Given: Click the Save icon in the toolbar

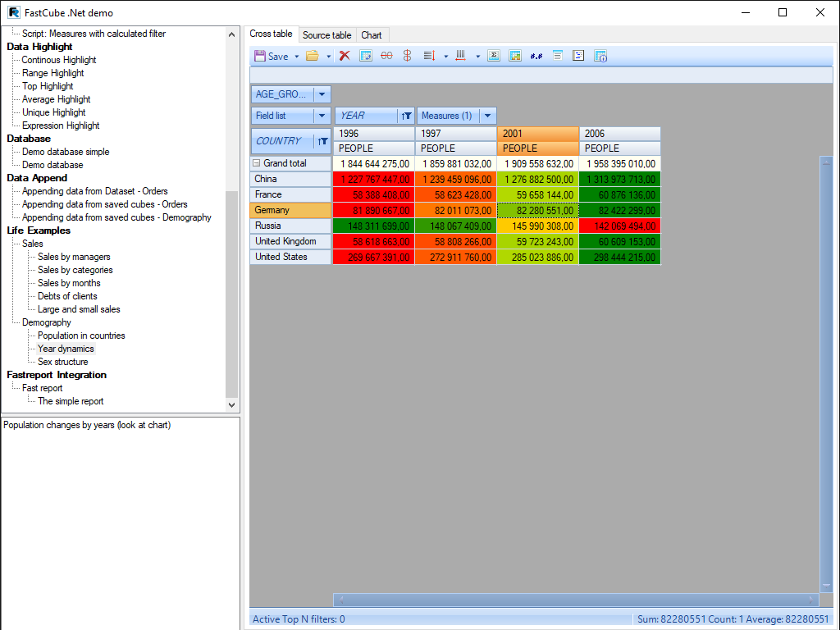Looking at the screenshot, I should (261, 56).
